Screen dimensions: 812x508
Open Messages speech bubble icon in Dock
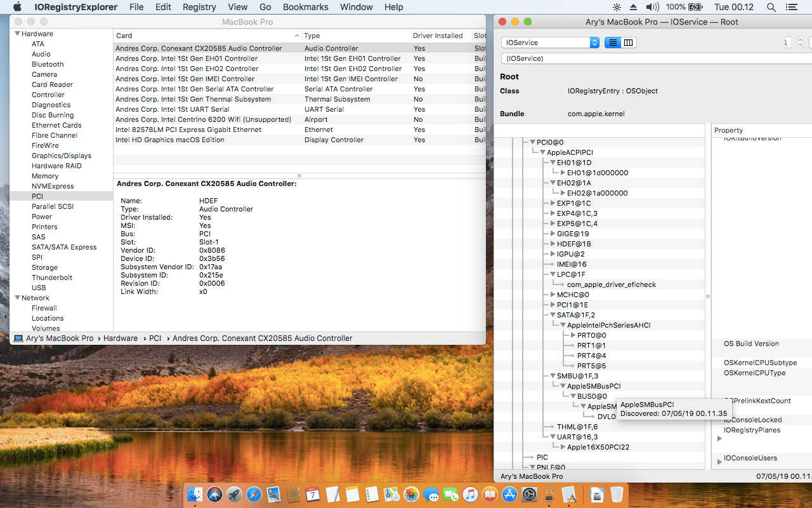coord(431,495)
